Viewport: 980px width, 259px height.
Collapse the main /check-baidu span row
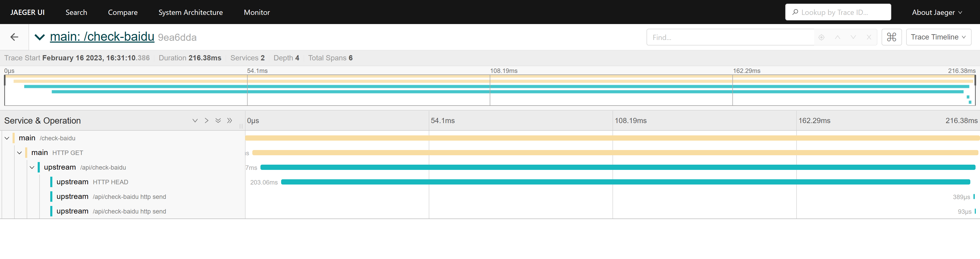[x=7, y=138]
